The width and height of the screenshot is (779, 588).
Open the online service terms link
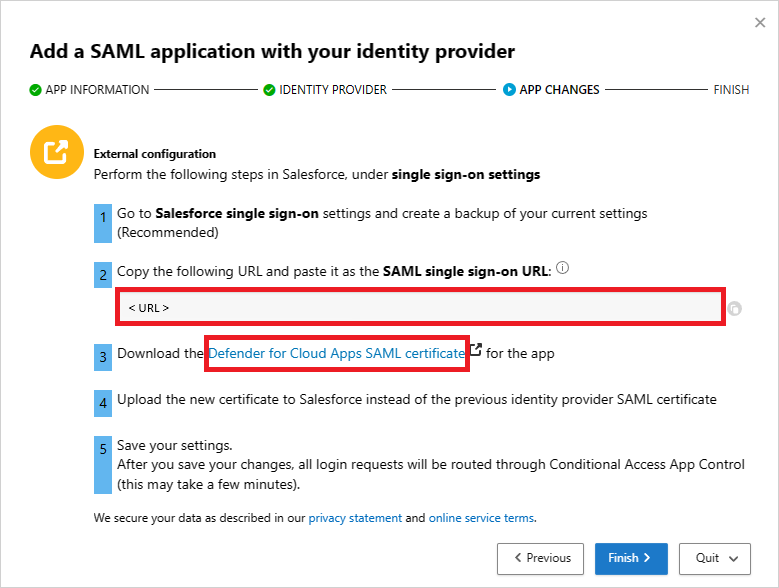pyautogui.click(x=481, y=518)
